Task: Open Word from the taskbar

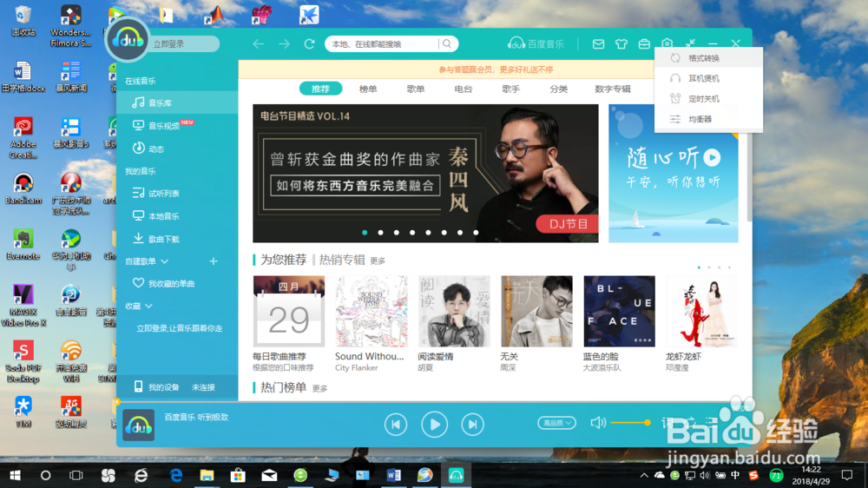Action: click(x=393, y=475)
